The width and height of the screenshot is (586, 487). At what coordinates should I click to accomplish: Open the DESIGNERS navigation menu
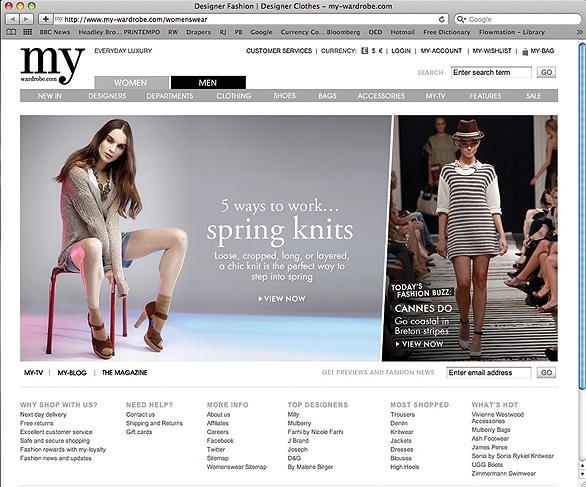(107, 96)
